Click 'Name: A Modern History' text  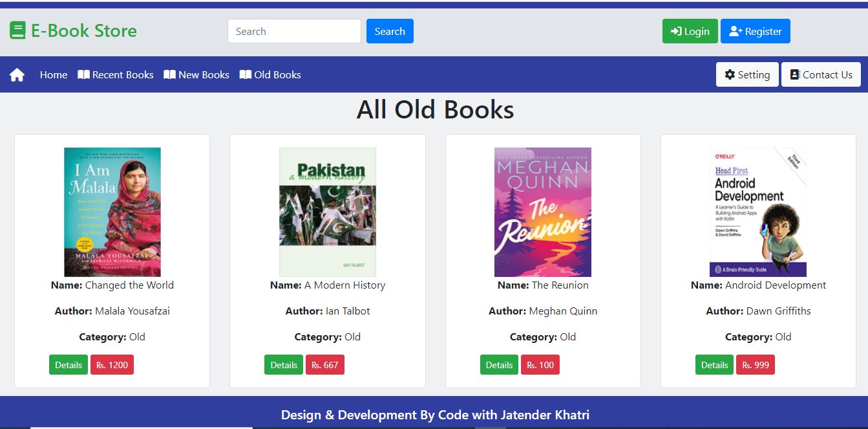(328, 285)
